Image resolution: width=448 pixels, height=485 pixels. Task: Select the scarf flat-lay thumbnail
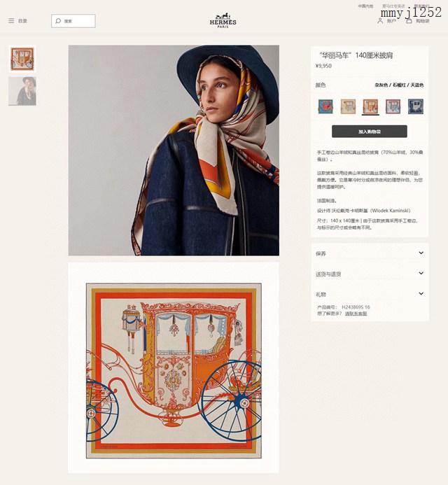point(22,59)
